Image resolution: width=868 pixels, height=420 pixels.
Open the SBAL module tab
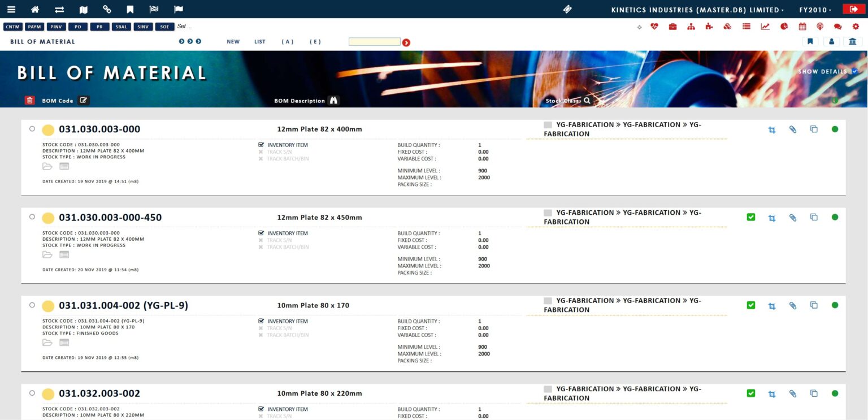point(121,26)
